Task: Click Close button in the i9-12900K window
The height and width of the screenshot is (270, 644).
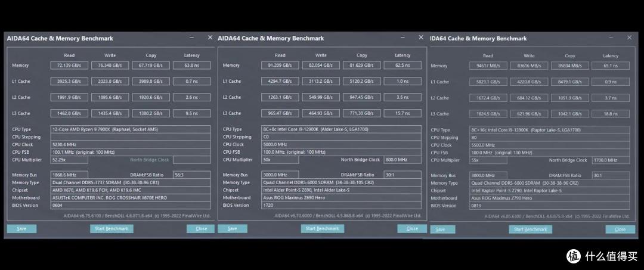Action: pos(412,228)
